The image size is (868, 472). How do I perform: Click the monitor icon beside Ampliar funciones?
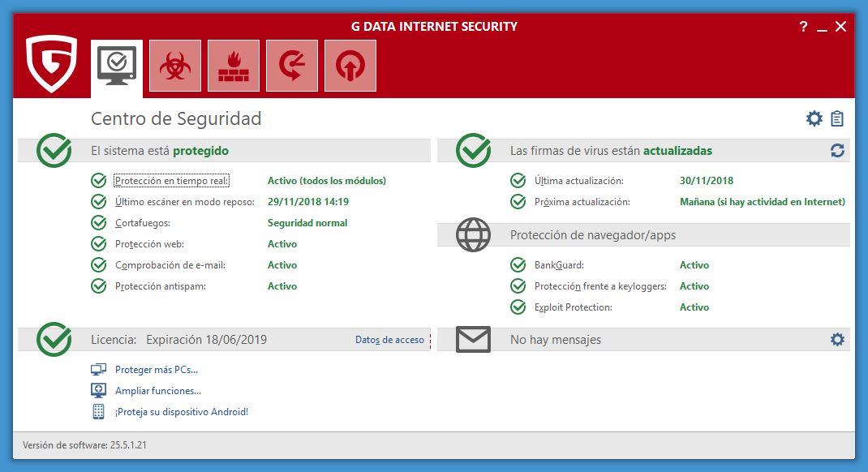[98, 391]
